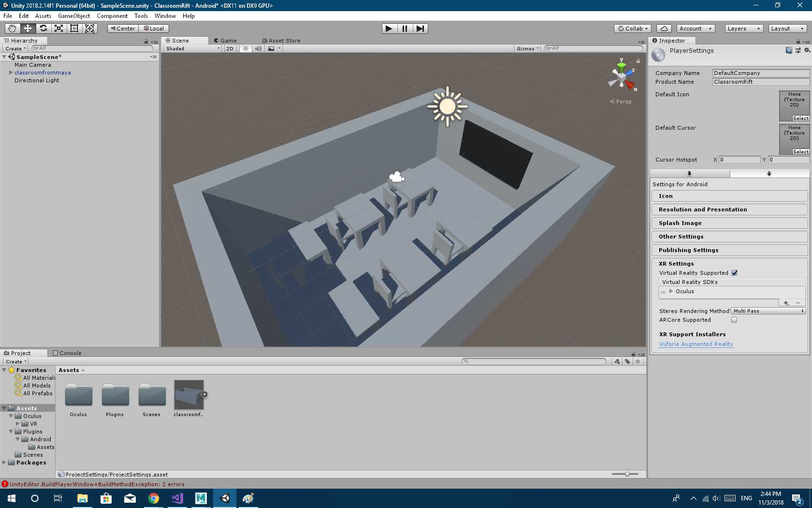The width and height of the screenshot is (812, 508).
Task: Select the Rect transform tool
Action: (x=74, y=29)
